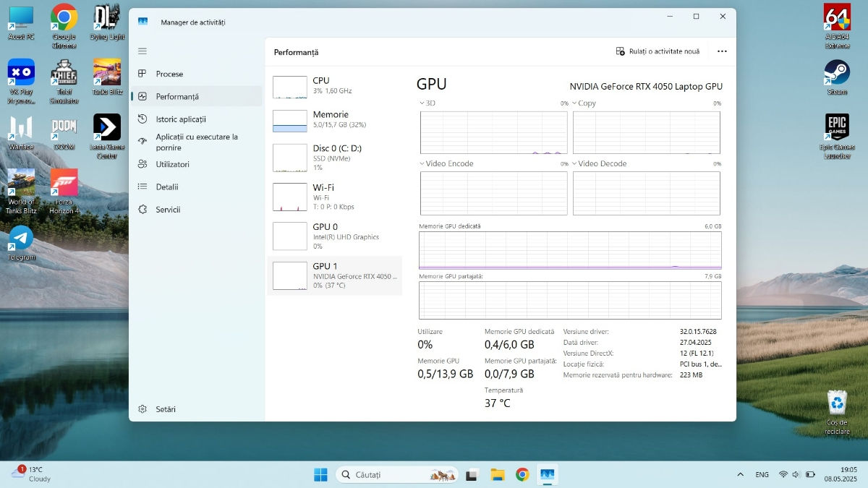Click the NVIDIA GeForce RTX 4050 Laptop GPU title

646,87
